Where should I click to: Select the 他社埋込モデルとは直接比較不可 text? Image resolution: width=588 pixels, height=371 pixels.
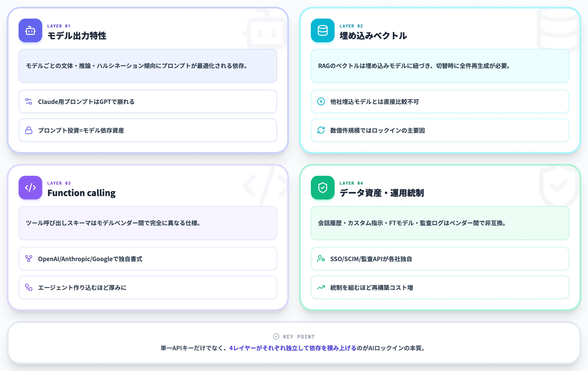pos(374,102)
